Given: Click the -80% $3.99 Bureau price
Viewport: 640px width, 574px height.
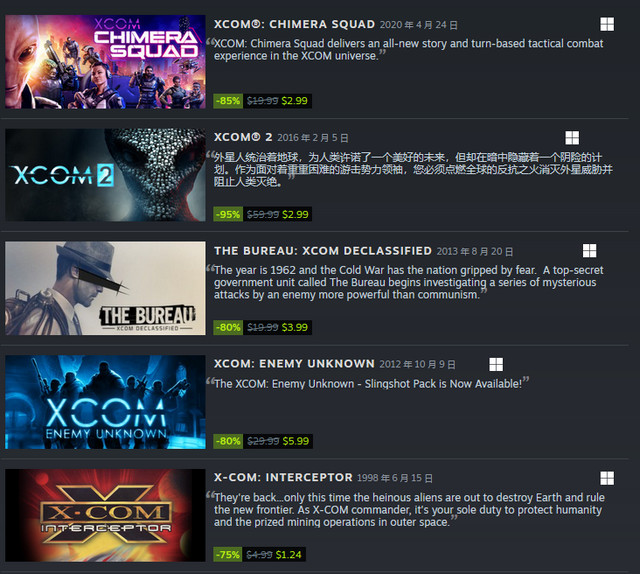Looking at the screenshot, I should point(262,327).
